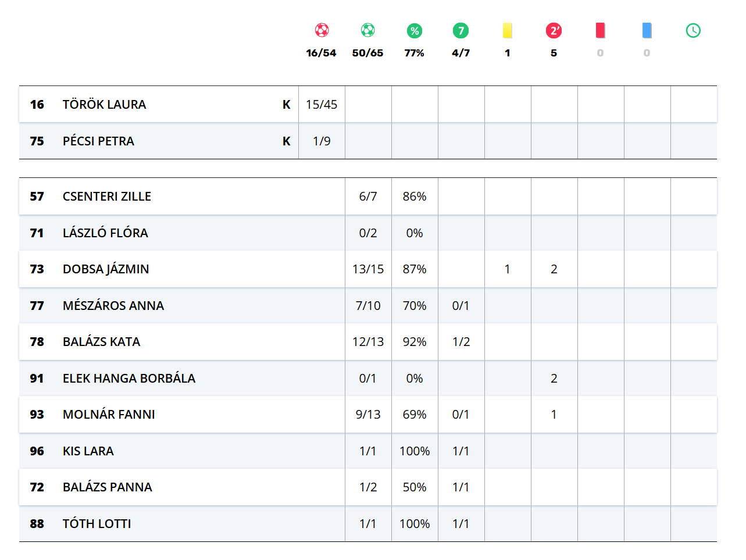
Task: Open Tóth Lotti player row
Action: tap(97, 524)
